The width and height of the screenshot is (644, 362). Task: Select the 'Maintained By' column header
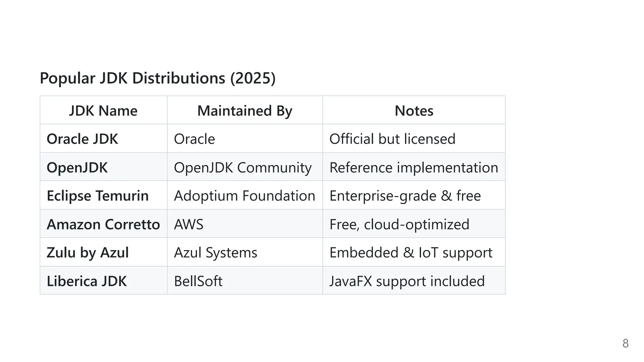(245, 110)
